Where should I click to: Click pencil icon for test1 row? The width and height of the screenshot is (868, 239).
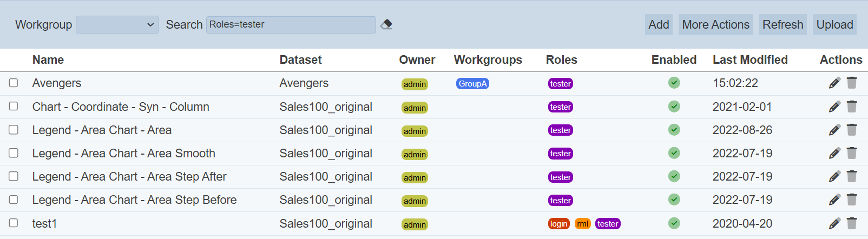coord(834,223)
